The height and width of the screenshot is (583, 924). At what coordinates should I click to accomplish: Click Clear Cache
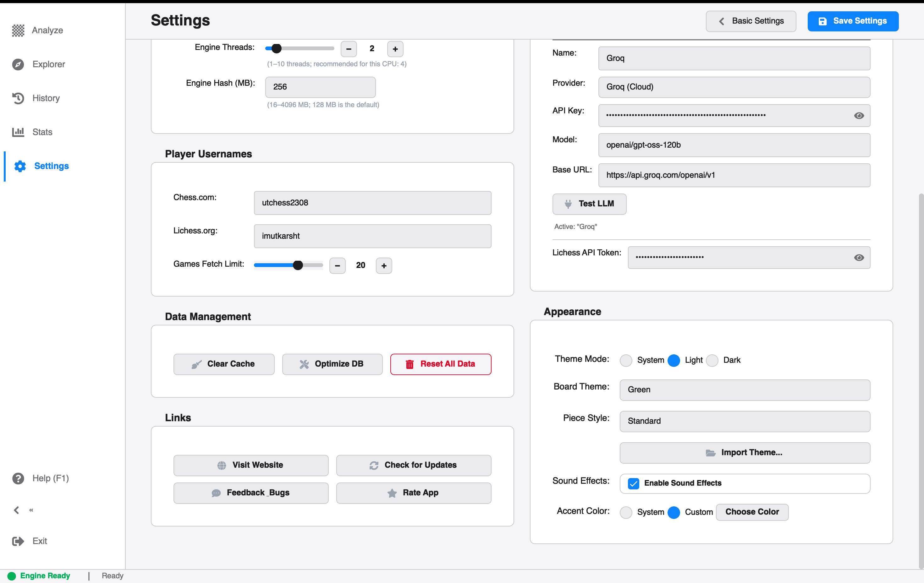[224, 364]
